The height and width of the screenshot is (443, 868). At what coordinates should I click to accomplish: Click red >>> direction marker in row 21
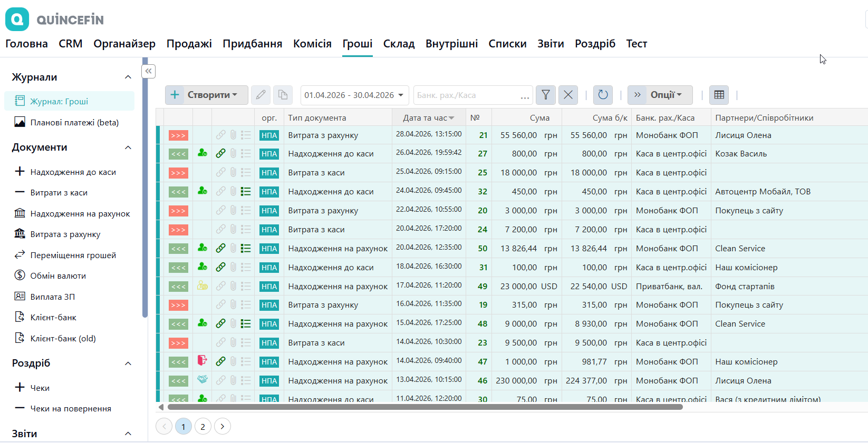tap(178, 135)
